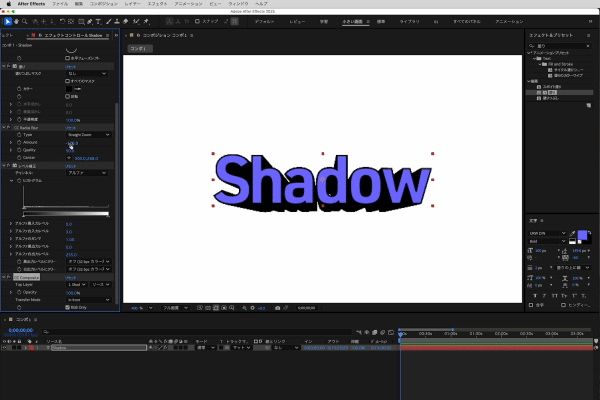
Task: Clear the effects search field X
Action: [x=588, y=46]
